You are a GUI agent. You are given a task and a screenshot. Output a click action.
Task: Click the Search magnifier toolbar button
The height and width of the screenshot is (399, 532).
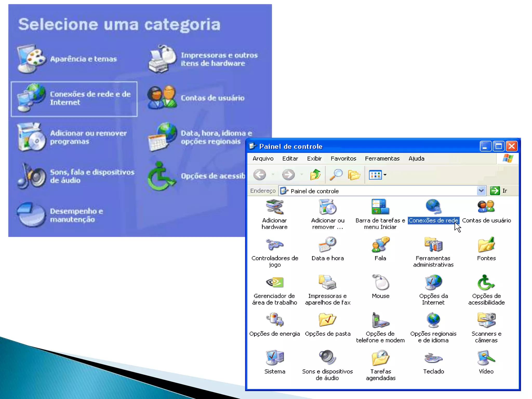coord(336,175)
